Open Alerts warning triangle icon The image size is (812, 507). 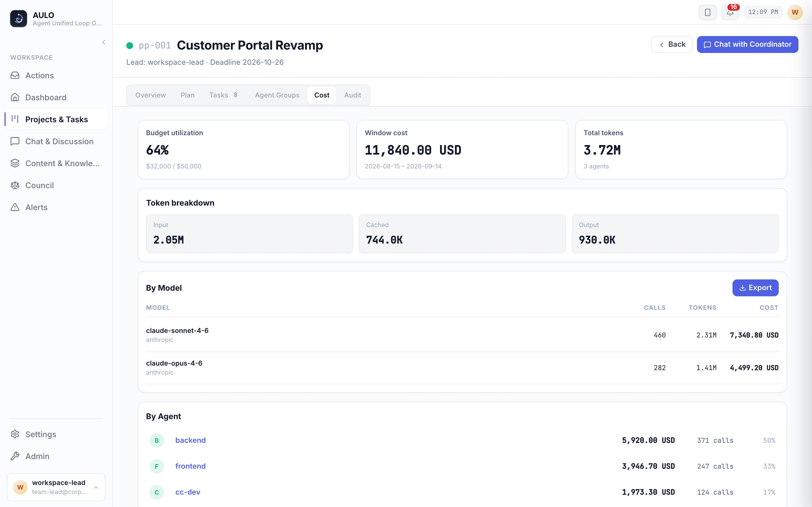(x=15, y=207)
